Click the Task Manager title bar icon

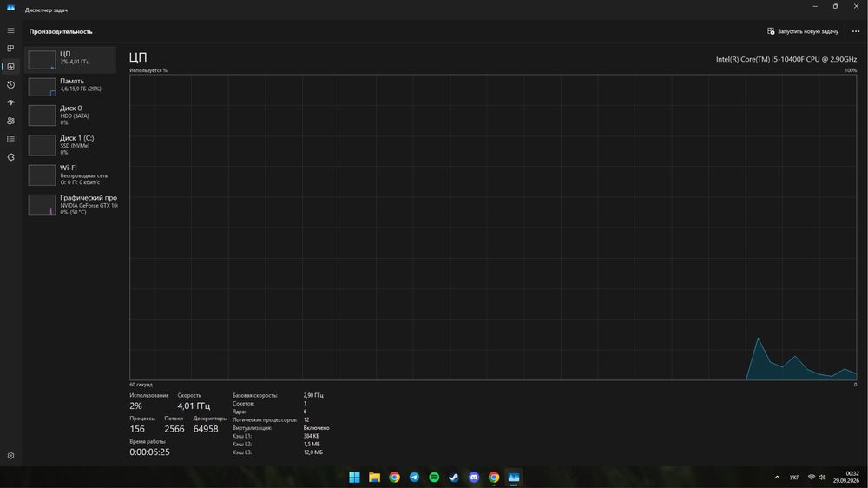point(10,8)
